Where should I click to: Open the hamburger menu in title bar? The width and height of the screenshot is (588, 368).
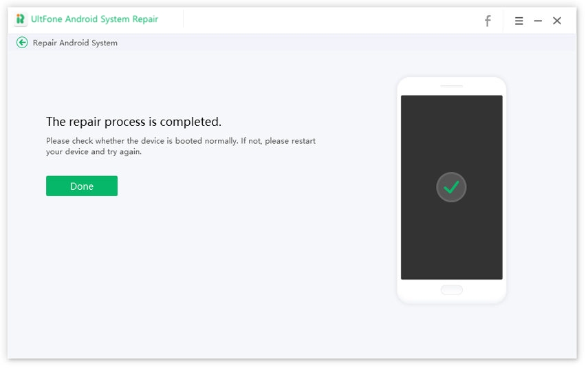[x=519, y=21]
